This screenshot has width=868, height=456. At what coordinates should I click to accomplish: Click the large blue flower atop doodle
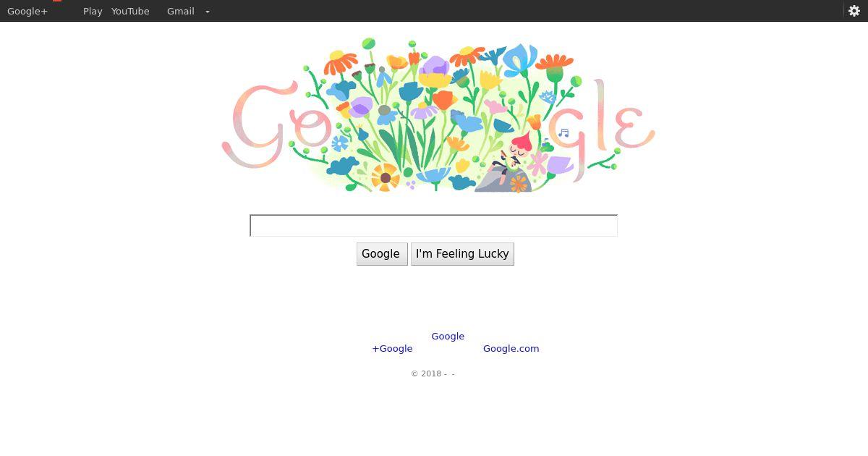(x=519, y=59)
